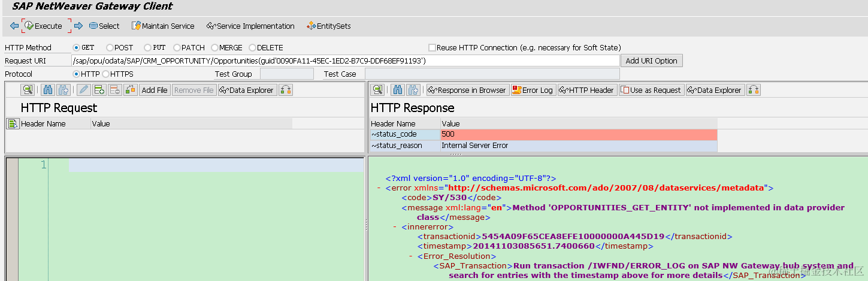The image size is (868, 281).
Task: Click Value column header in response table
Action: (x=579, y=123)
